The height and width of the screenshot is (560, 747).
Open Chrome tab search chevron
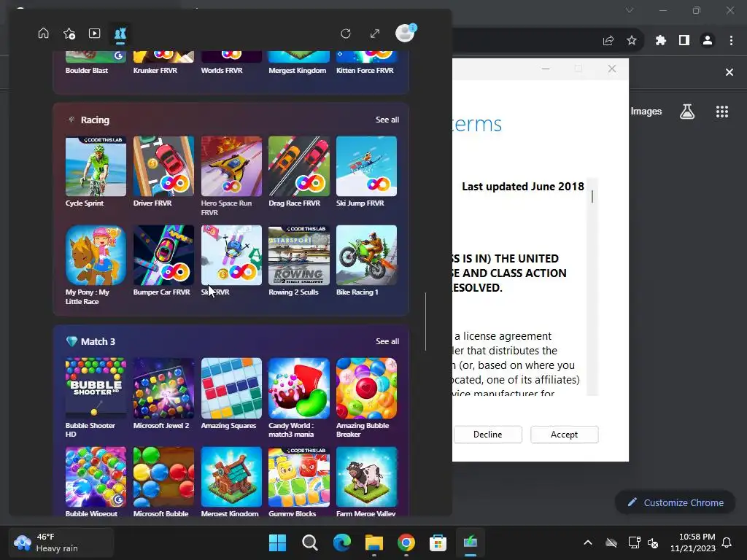pyautogui.click(x=630, y=10)
